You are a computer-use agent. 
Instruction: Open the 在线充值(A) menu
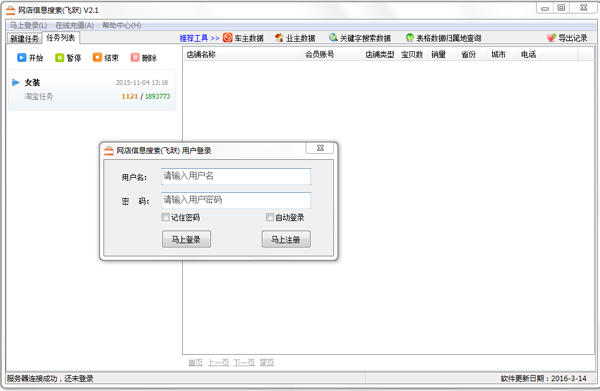[x=75, y=26]
